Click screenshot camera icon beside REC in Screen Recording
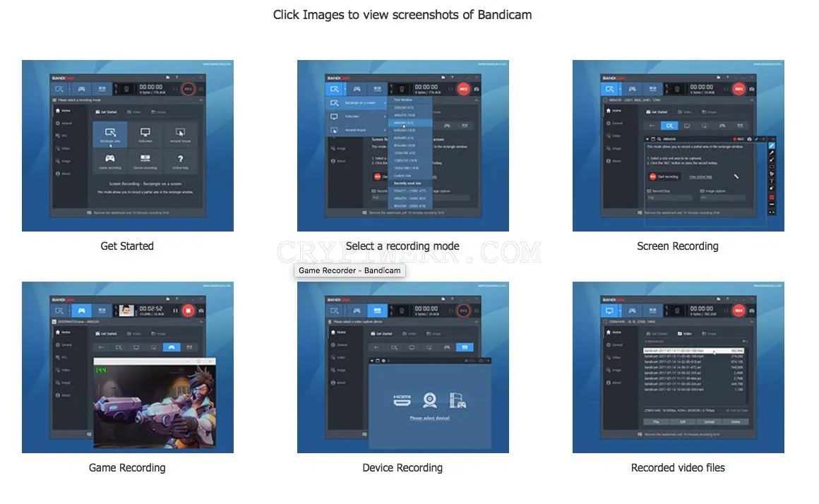819x504 pixels. coord(752,90)
